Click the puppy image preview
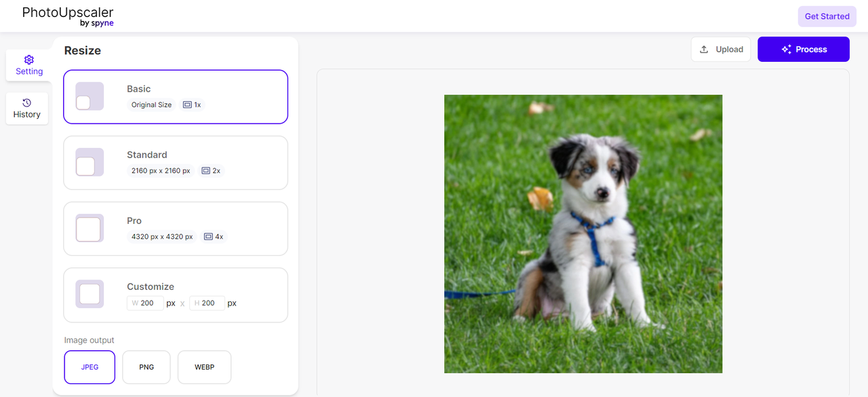This screenshot has width=868, height=397. coord(583,233)
